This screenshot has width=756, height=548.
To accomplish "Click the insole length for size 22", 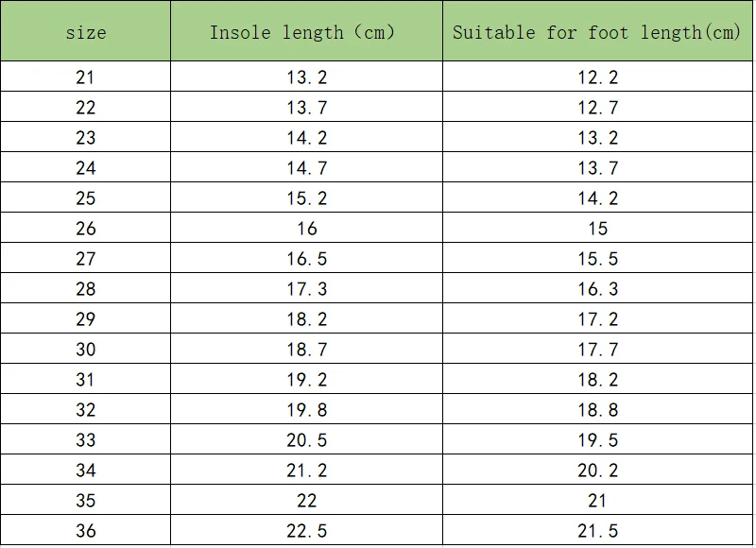I will coord(306,108).
